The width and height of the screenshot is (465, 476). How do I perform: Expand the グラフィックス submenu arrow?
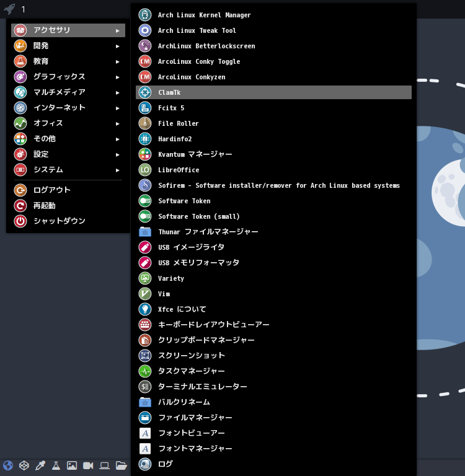pos(118,77)
